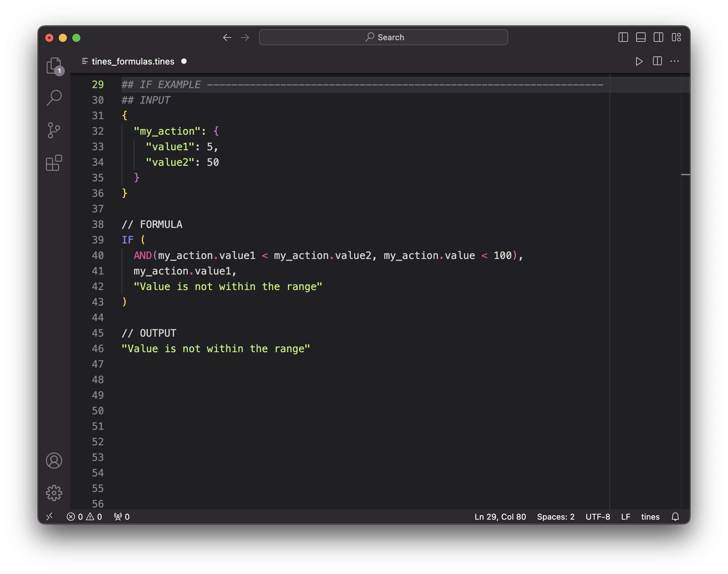
Task: Change language mode via tines
Action: [x=650, y=517]
